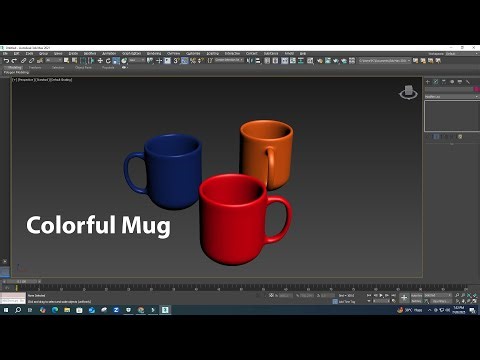Activate the Select and Rotate tool
This screenshot has width=480, height=360.
[108, 61]
